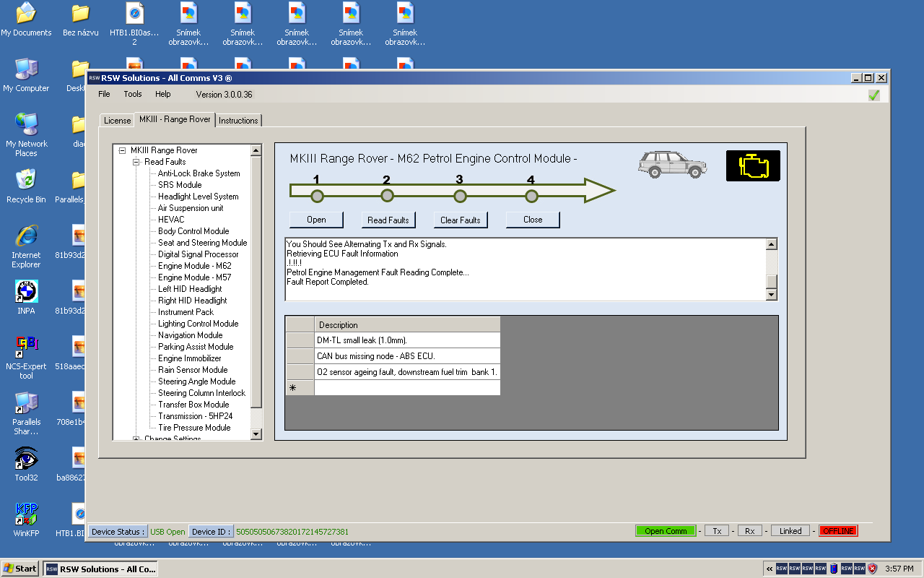Screen dimensions: 924x578
Task: Click the green checkmark icon in menu bar
Action: tap(874, 95)
